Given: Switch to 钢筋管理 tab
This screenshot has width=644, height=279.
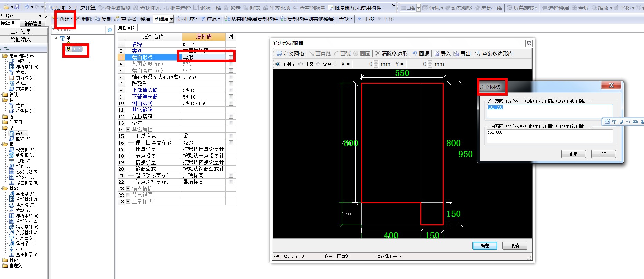Looking at the screenshot, I should click(33, 23).
